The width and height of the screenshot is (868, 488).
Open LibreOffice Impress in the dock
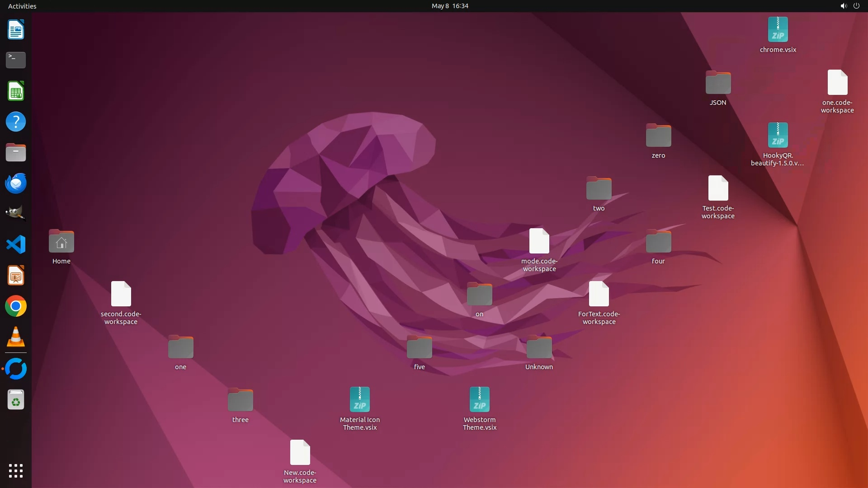[x=16, y=276]
